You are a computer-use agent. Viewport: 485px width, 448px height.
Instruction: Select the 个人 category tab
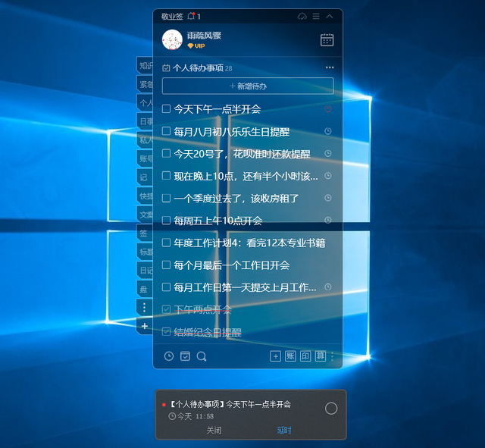point(145,103)
